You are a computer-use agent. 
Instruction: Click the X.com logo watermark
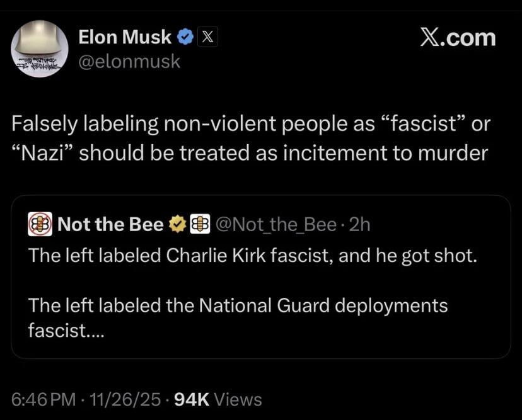[x=458, y=38]
